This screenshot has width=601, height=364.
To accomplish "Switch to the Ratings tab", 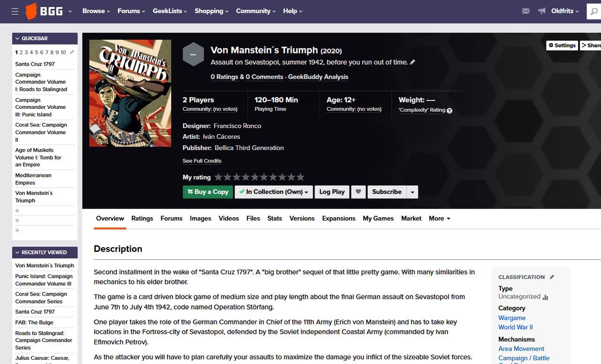I will [142, 219].
